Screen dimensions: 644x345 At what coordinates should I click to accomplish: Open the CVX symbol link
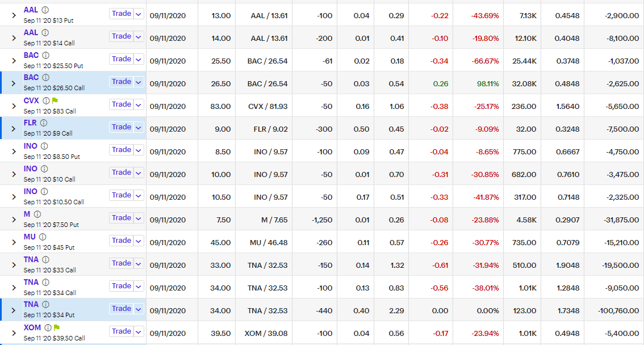pyautogui.click(x=31, y=100)
